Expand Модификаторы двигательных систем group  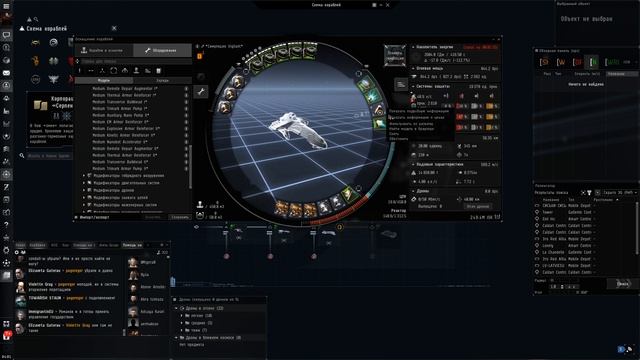[x=84, y=183]
